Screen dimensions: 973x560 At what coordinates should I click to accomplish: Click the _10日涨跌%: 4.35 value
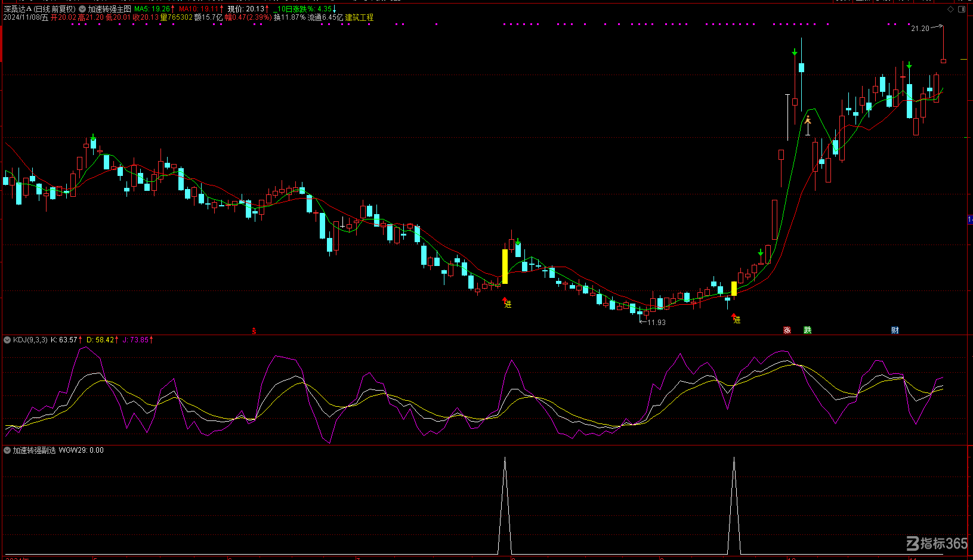point(302,9)
